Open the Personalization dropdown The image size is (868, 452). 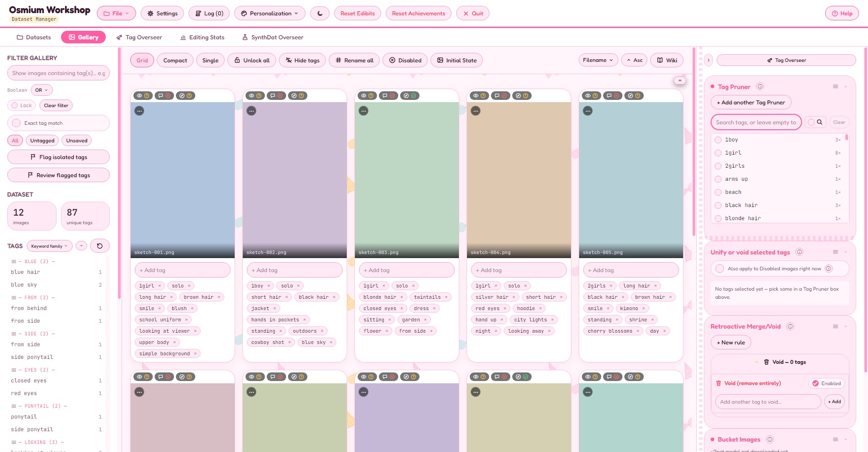click(x=269, y=14)
